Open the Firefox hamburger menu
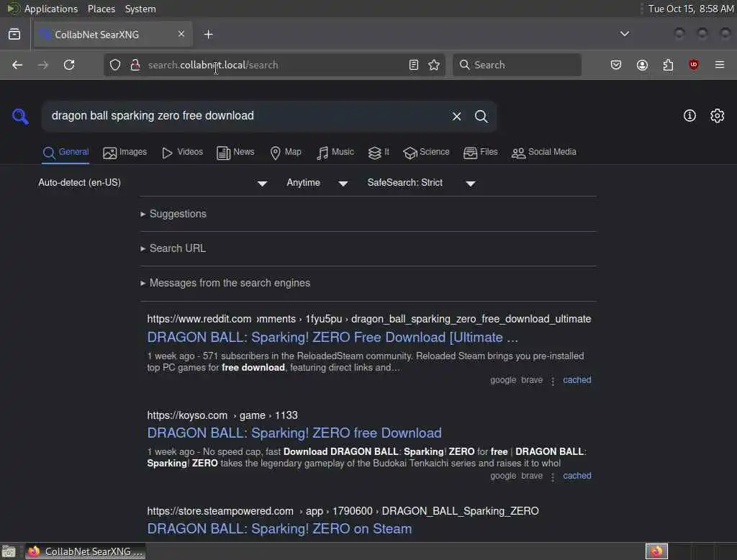Viewport: 737px width, 560px height. pos(720,65)
